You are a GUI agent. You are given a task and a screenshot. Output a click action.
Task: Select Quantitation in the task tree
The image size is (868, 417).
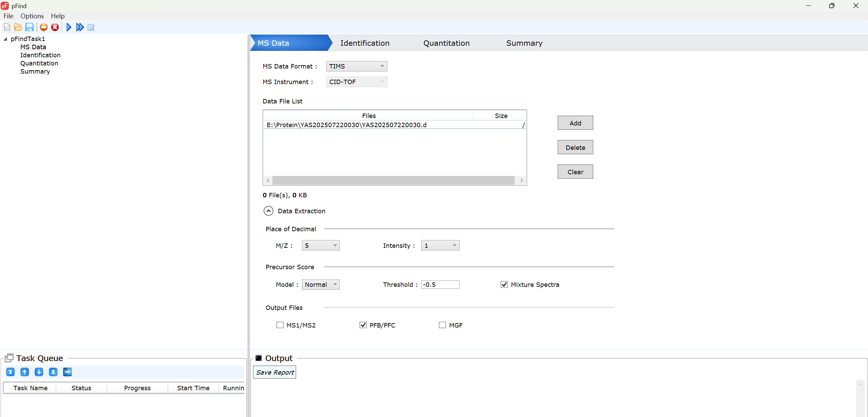(x=39, y=63)
